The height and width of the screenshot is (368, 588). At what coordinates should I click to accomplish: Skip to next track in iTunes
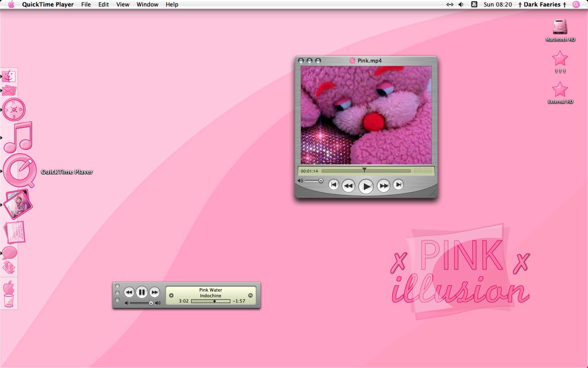(x=154, y=292)
